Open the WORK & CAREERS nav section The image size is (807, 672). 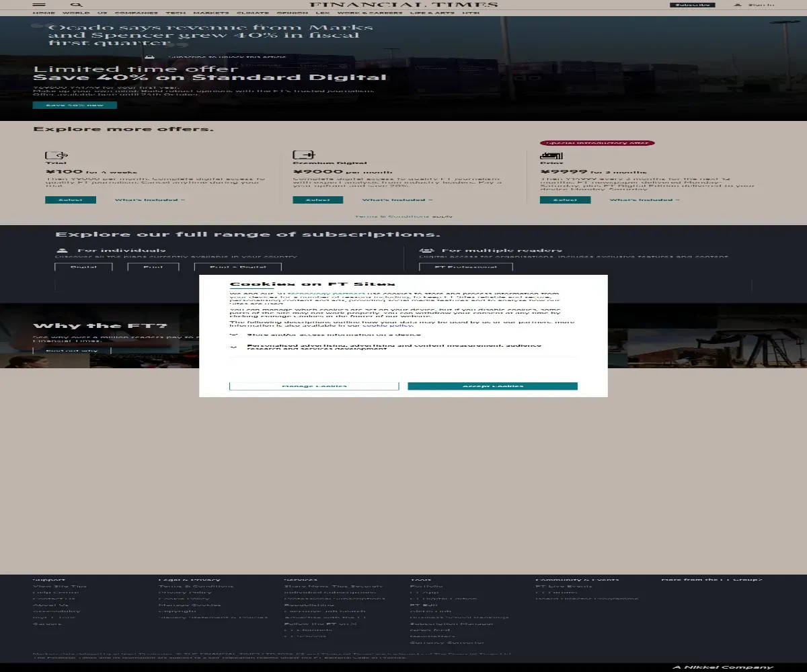(370, 13)
